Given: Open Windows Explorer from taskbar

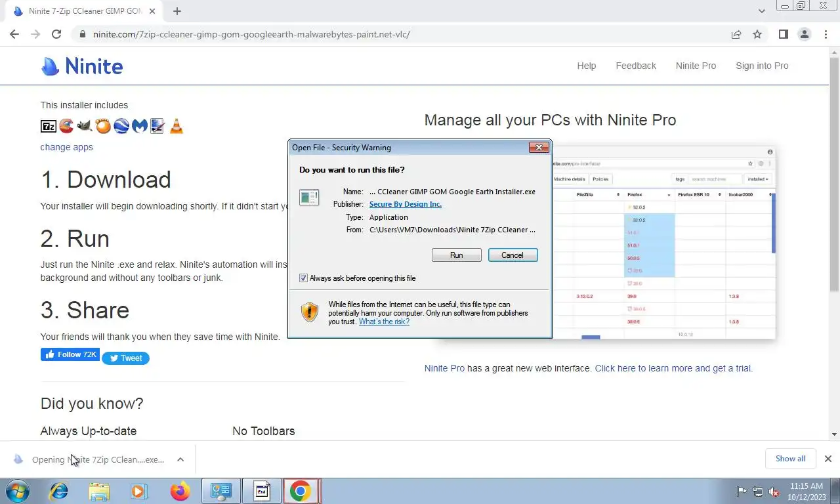Looking at the screenshot, I should (x=99, y=491).
